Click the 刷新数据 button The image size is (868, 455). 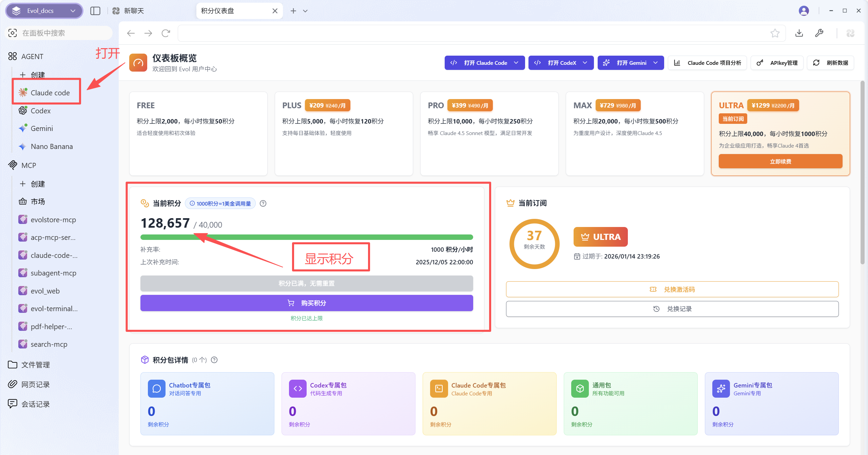tap(830, 63)
